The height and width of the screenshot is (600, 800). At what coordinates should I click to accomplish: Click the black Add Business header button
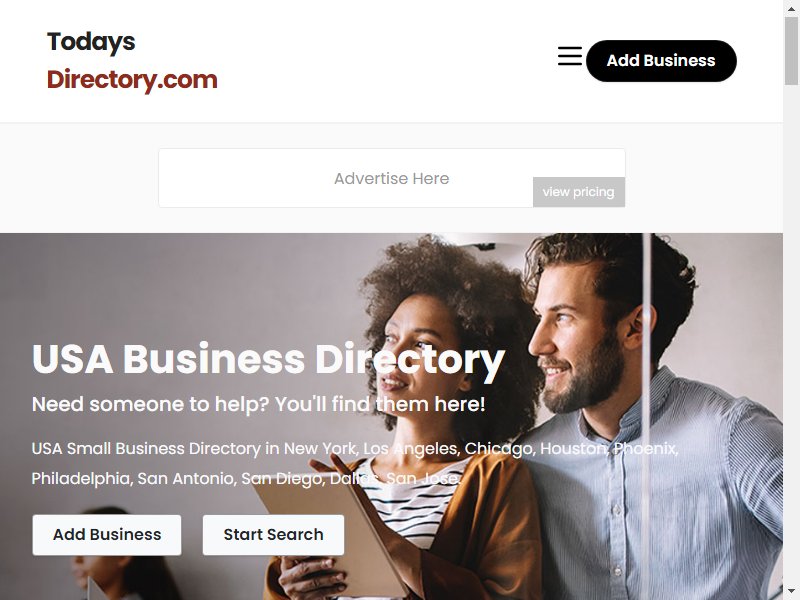coord(661,61)
